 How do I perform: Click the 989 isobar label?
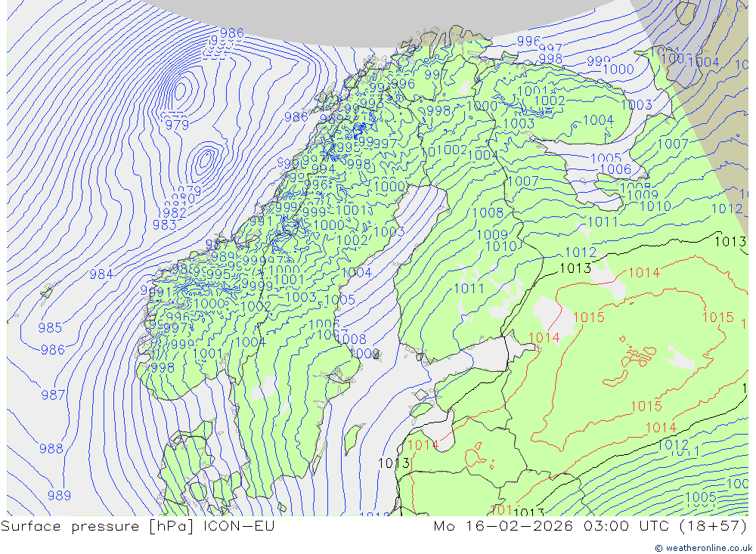pos(59,496)
